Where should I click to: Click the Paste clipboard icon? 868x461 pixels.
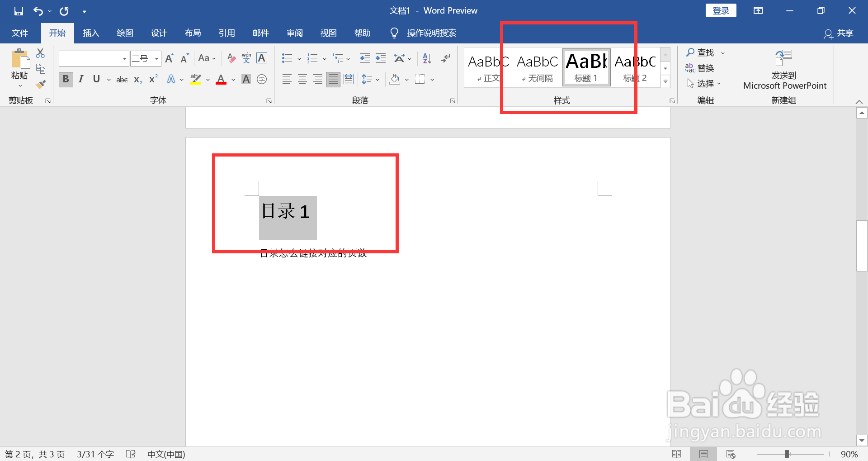point(20,59)
